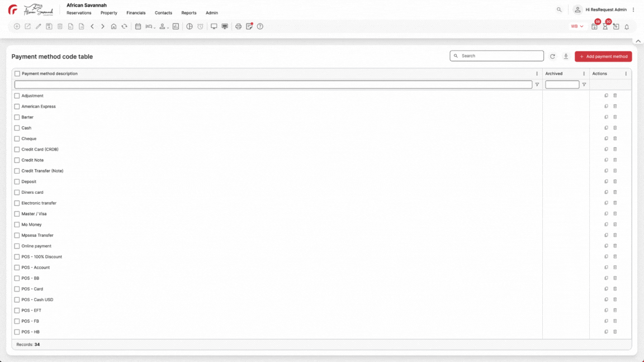Open the three-dot menu next to the user name
Screen dimensions: 644x362
tap(633, 9)
